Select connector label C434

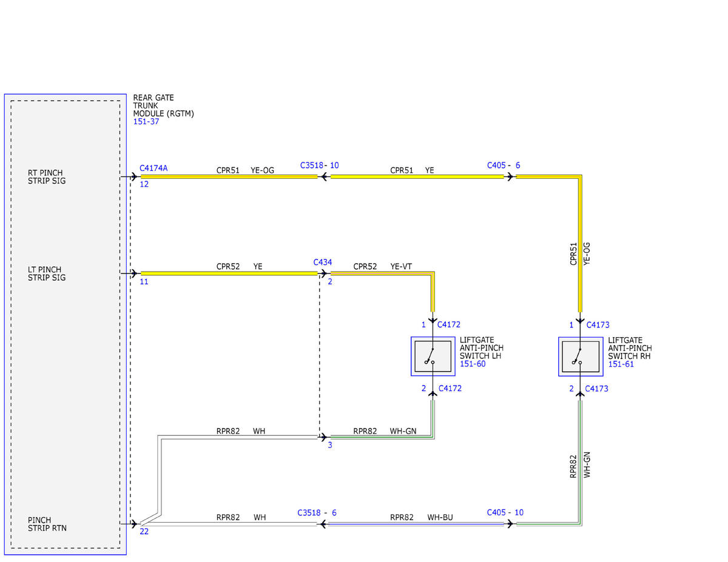pyautogui.click(x=323, y=262)
